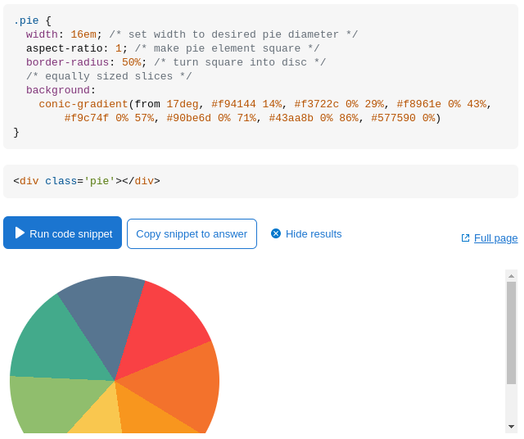This screenshot has height=439, width=524.
Task: Click the 'class' attribute in HTML snippet
Action: pos(61,181)
